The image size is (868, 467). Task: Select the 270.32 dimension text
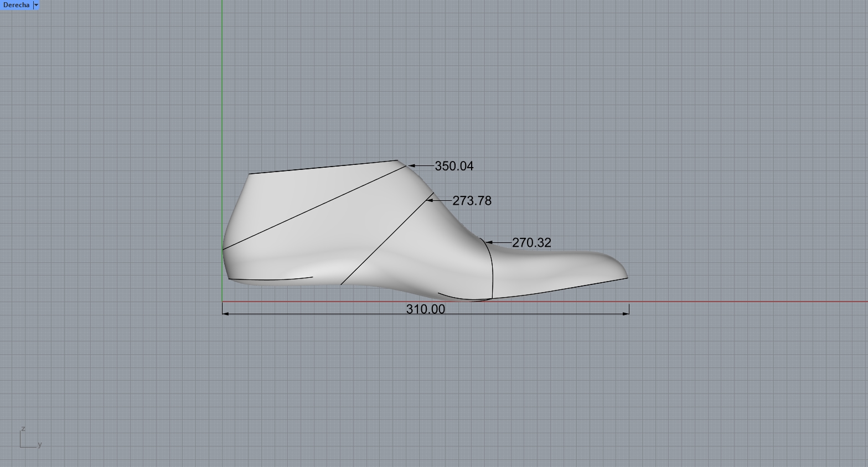coord(531,243)
